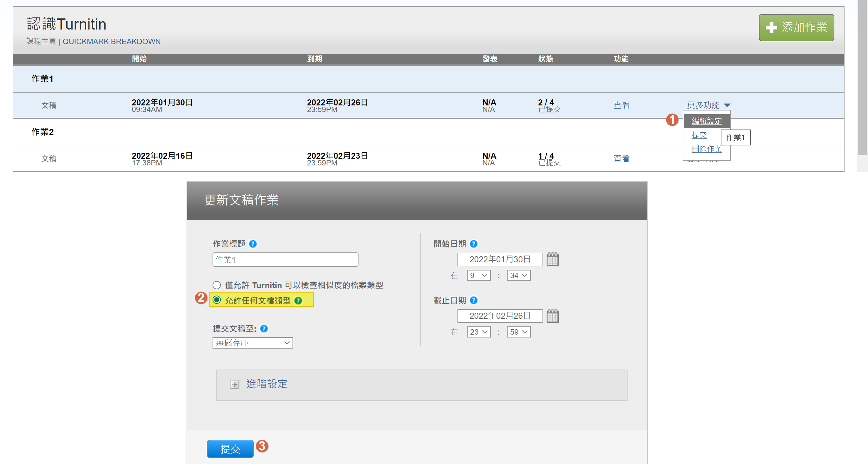Click 查看 link for 作業1
This screenshot has width=868, height=474.
click(621, 105)
